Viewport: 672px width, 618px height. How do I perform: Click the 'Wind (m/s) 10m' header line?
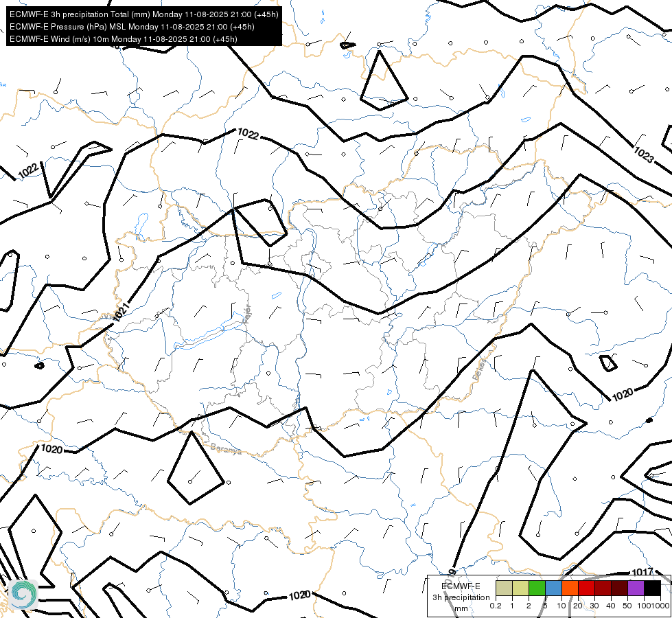click(124, 39)
